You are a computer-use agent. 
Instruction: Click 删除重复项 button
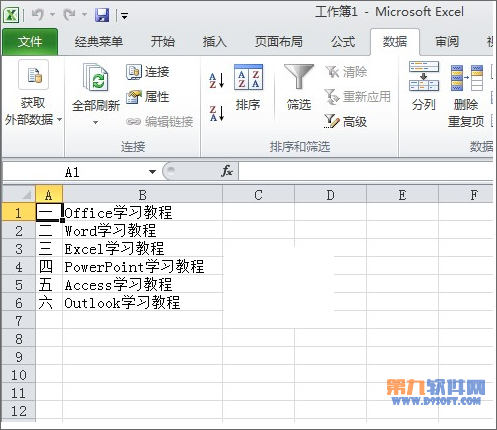(x=466, y=95)
